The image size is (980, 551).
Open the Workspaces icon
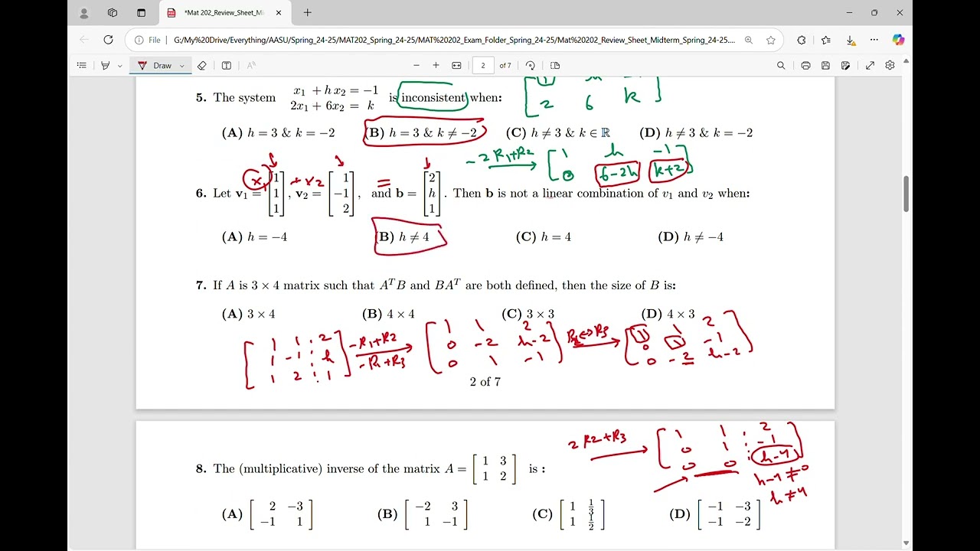click(113, 13)
